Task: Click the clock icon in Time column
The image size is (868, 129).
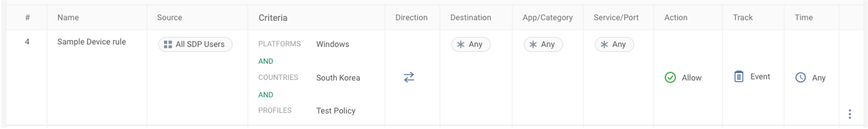Action: coord(800,77)
